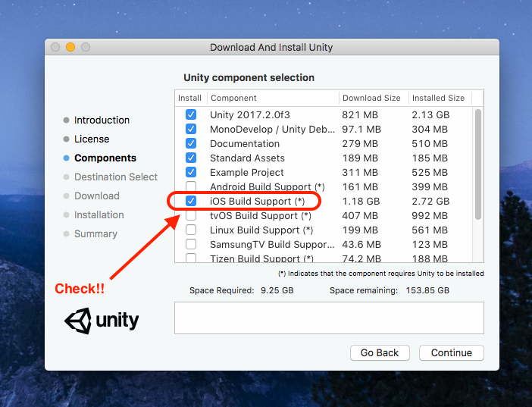Click the Install column header
The image size is (532, 407).
click(x=189, y=98)
